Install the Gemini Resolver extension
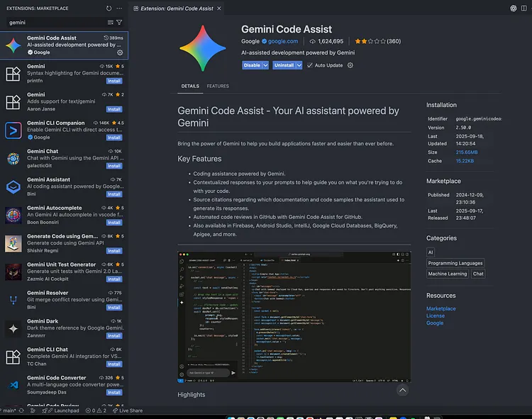 click(x=114, y=308)
